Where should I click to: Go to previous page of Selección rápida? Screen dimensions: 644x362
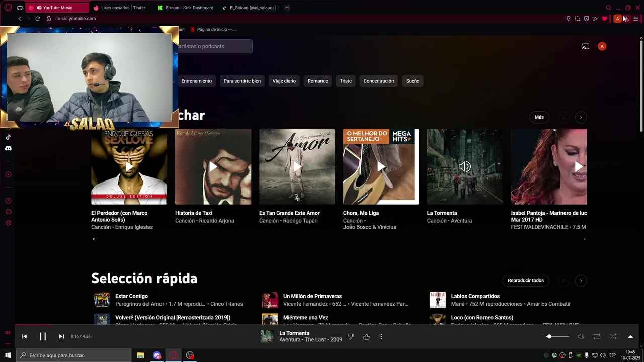click(x=563, y=281)
